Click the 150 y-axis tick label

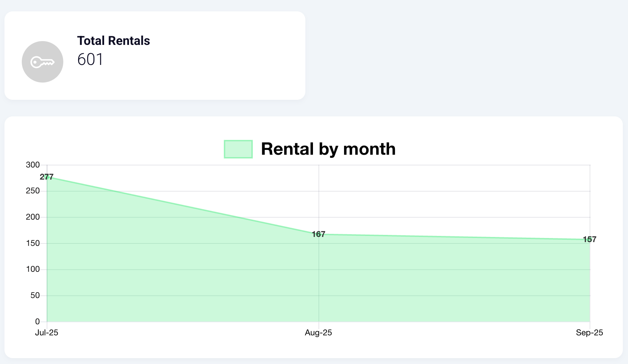click(33, 243)
